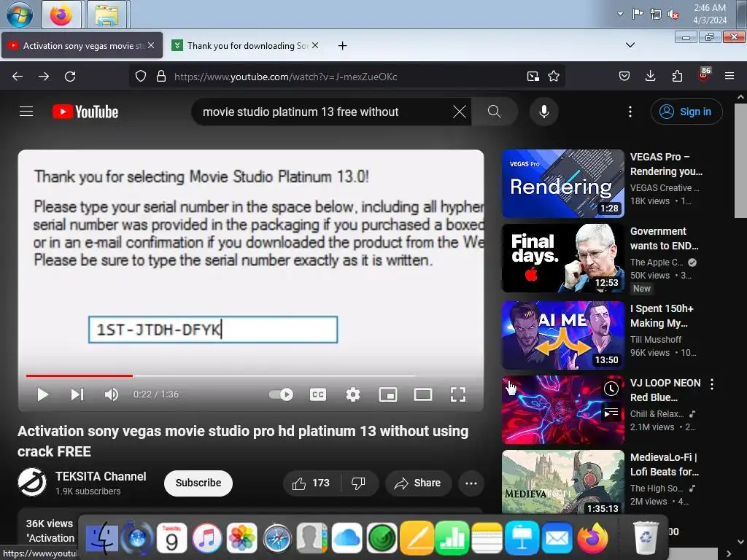Enter full screen mode
747x560 pixels.
(x=458, y=394)
